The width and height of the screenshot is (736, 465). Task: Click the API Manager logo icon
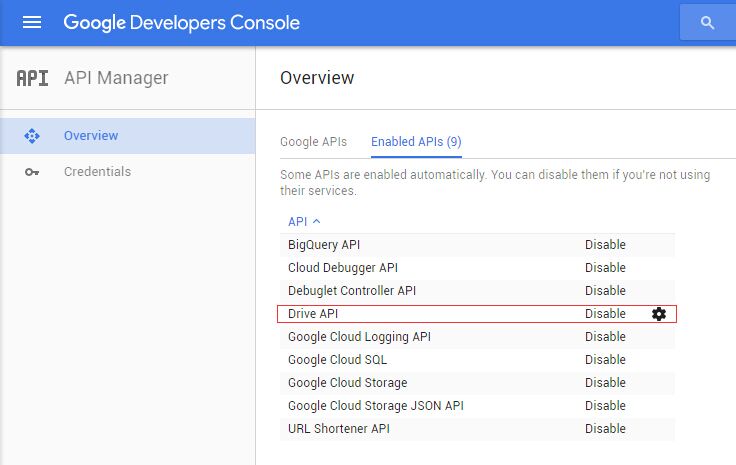point(32,78)
